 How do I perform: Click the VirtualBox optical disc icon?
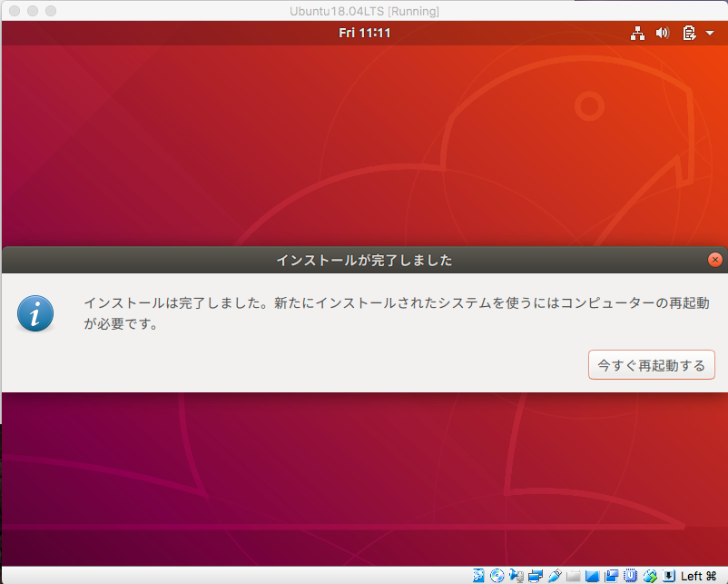[x=497, y=576]
